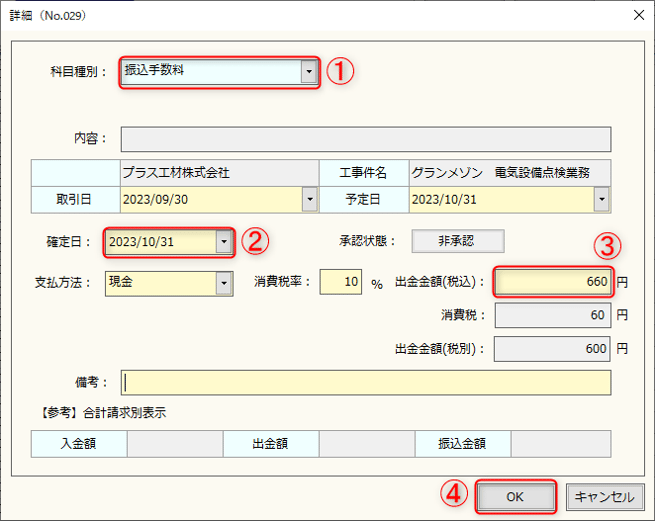Viewport: 655px width, 521px height.
Task: Expand the 取引日 date dropdown arrow
Action: point(310,199)
